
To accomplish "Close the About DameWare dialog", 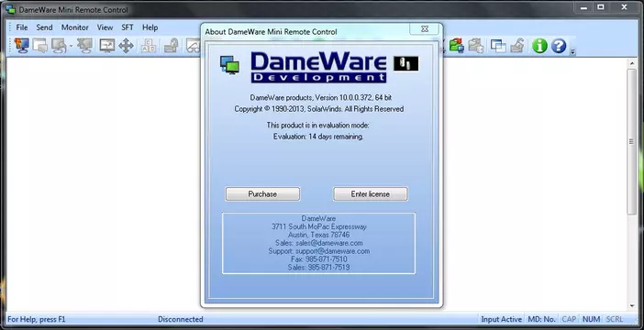I will coord(425,29).
